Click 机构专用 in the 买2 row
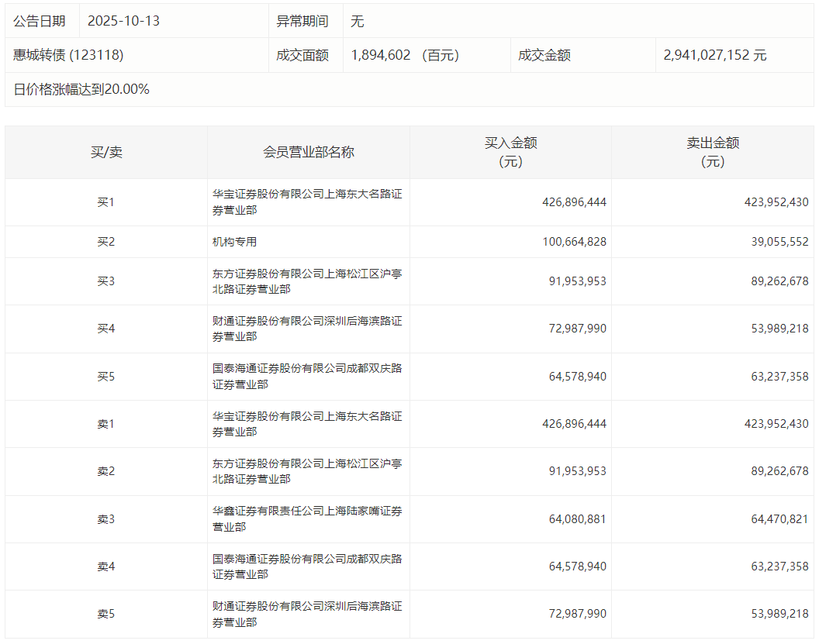819x644 pixels. point(234,242)
